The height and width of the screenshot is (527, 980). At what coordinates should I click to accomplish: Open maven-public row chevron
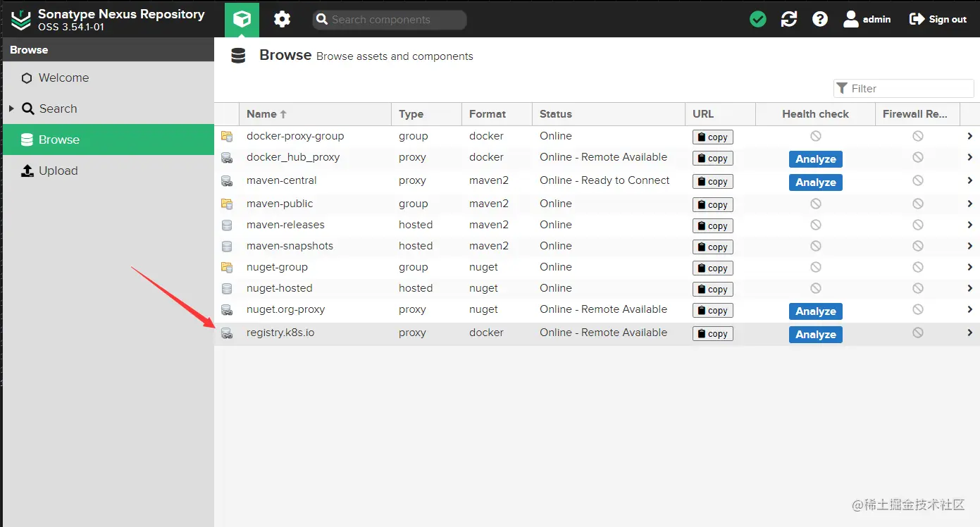(x=970, y=204)
